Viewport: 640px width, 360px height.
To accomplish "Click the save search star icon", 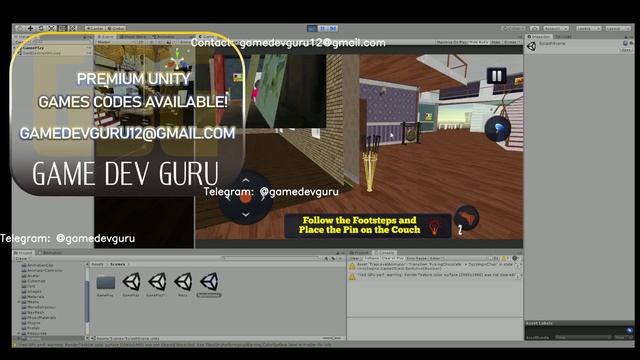I will point(340,258).
